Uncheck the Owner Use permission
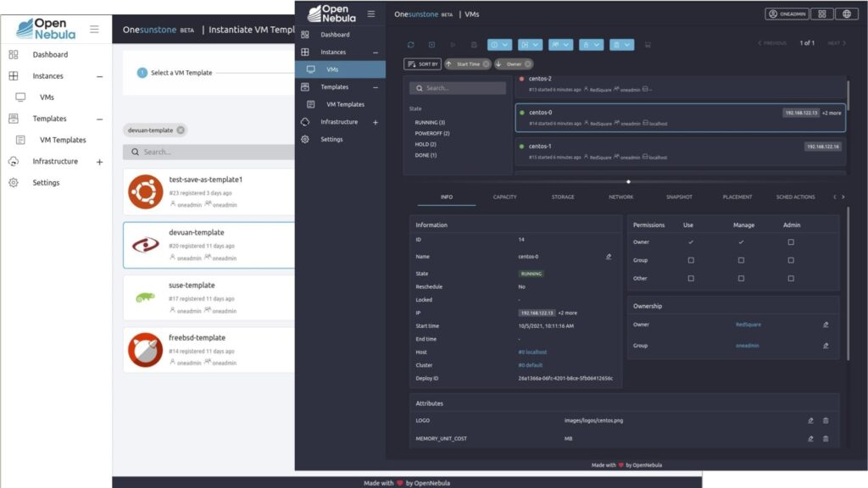 pos(691,242)
